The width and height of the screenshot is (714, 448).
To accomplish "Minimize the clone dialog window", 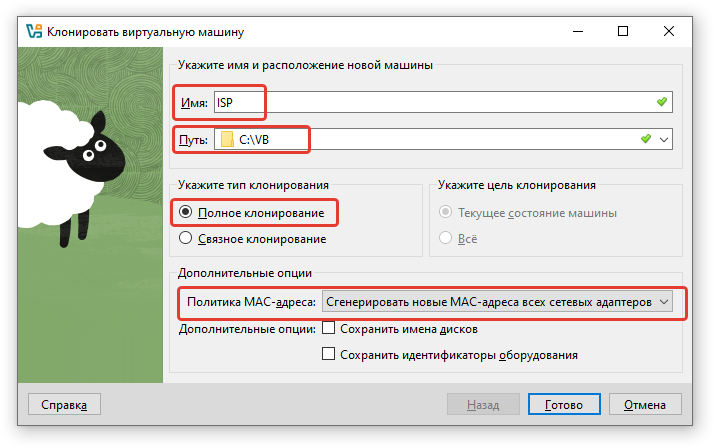I will coord(578,31).
